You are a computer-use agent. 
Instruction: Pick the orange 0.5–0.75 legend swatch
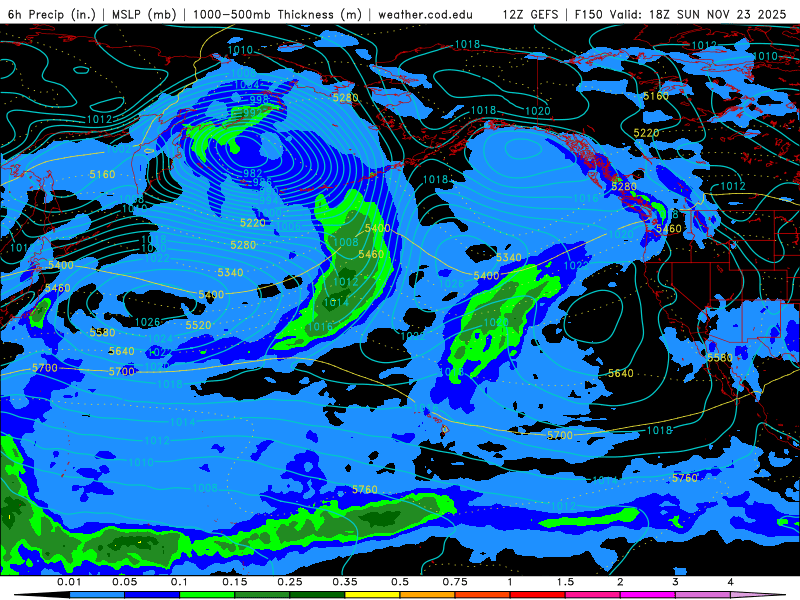[428, 595]
